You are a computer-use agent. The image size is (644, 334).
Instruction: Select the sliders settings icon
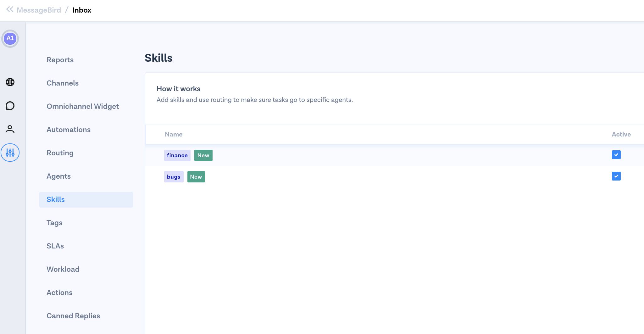click(x=10, y=153)
